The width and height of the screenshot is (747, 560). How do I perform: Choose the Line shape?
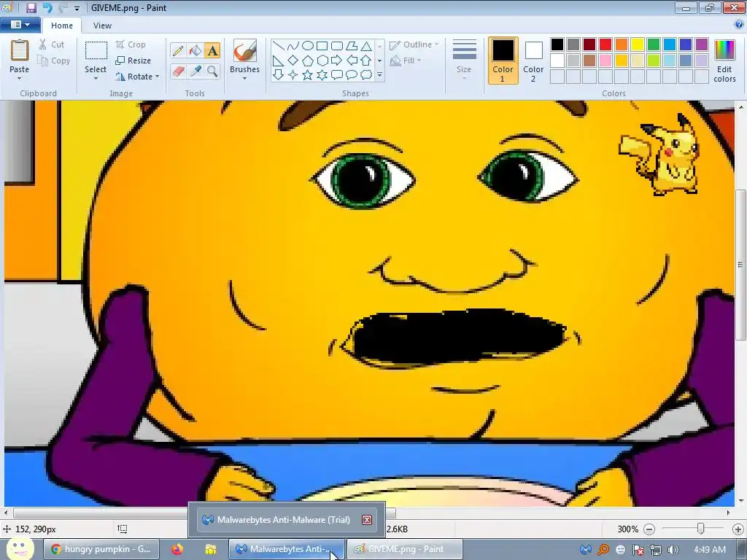pyautogui.click(x=278, y=46)
